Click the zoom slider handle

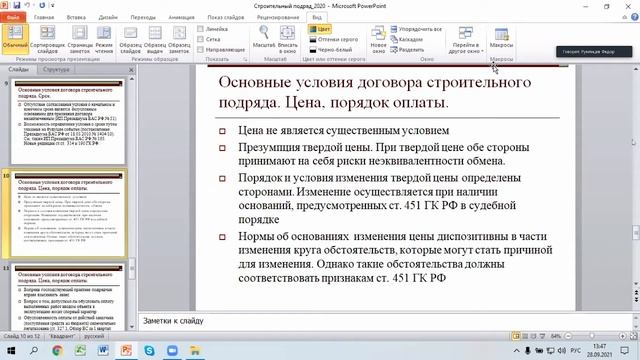point(592,336)
